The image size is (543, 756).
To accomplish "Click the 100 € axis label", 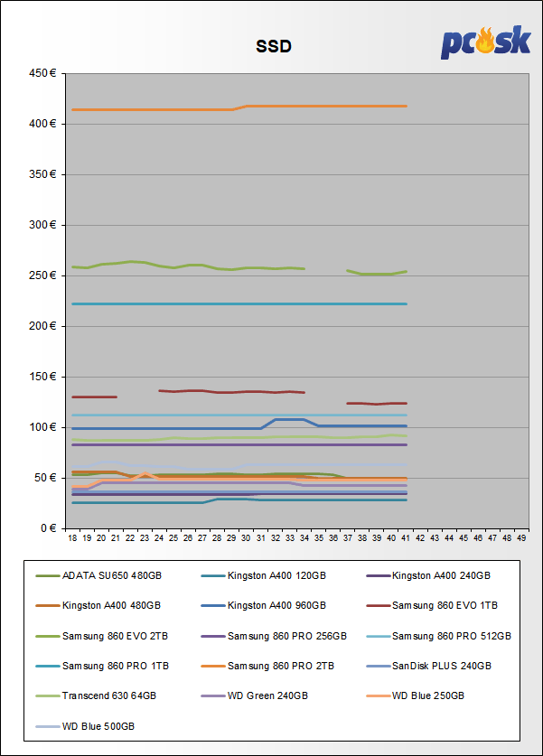I will pyautogui.click(x=42, y=427).
